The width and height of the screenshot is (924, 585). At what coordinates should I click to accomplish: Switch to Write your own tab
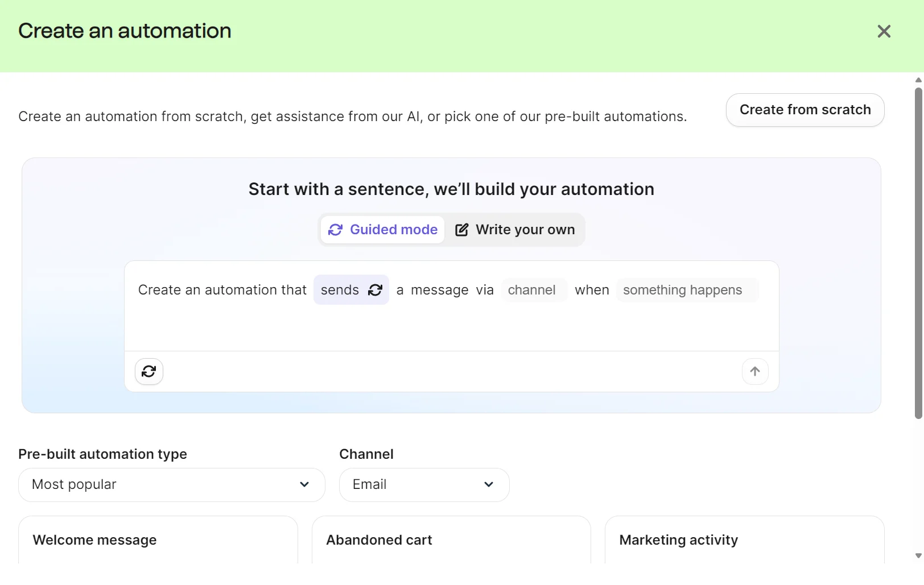click(515, 230)
